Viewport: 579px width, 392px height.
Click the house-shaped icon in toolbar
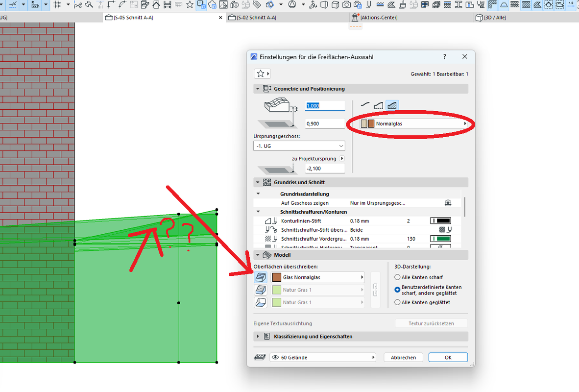point(156,5)
